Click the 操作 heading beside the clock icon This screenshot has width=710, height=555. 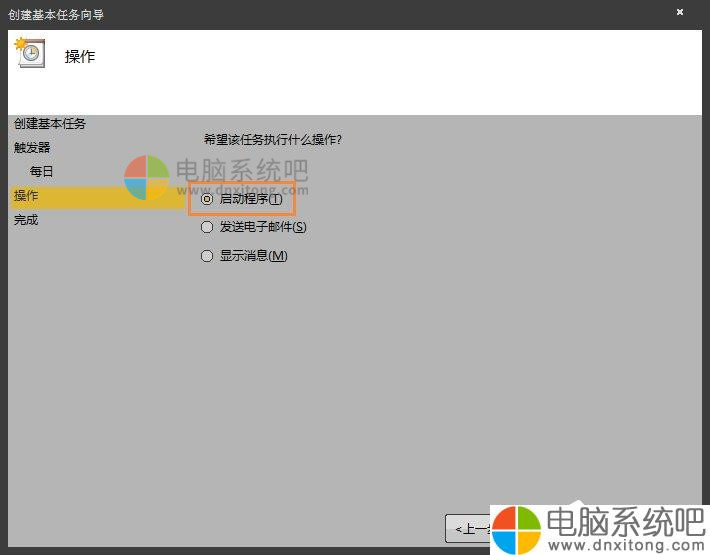click(80, 57)
